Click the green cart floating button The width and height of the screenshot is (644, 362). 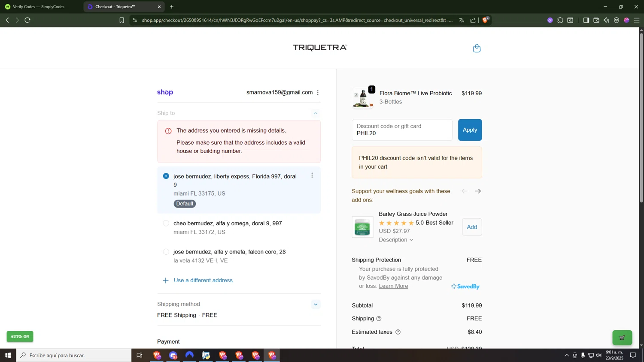(622, 338)
